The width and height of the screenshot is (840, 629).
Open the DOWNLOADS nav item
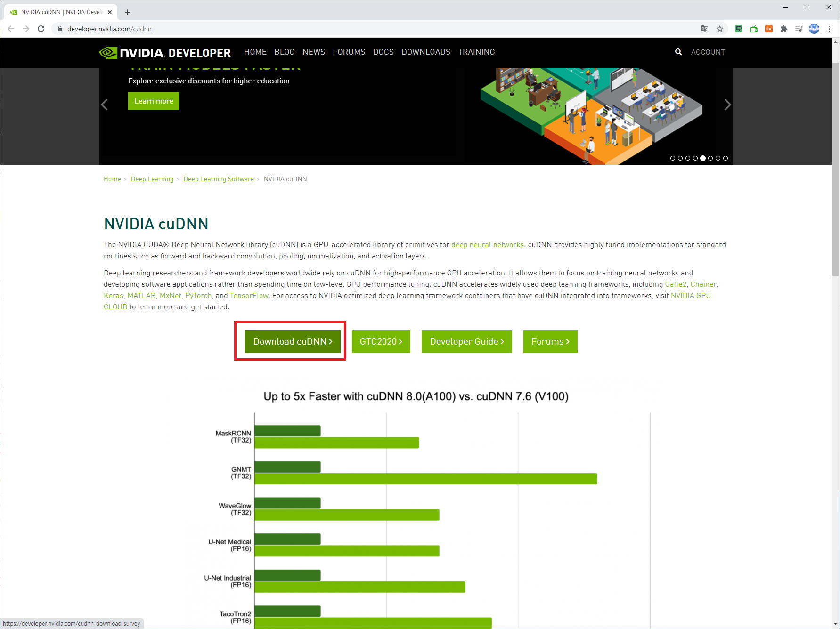point(426,52)
